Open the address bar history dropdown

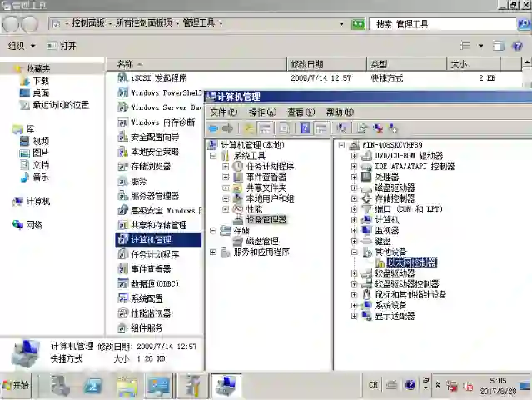click(341, 24)
